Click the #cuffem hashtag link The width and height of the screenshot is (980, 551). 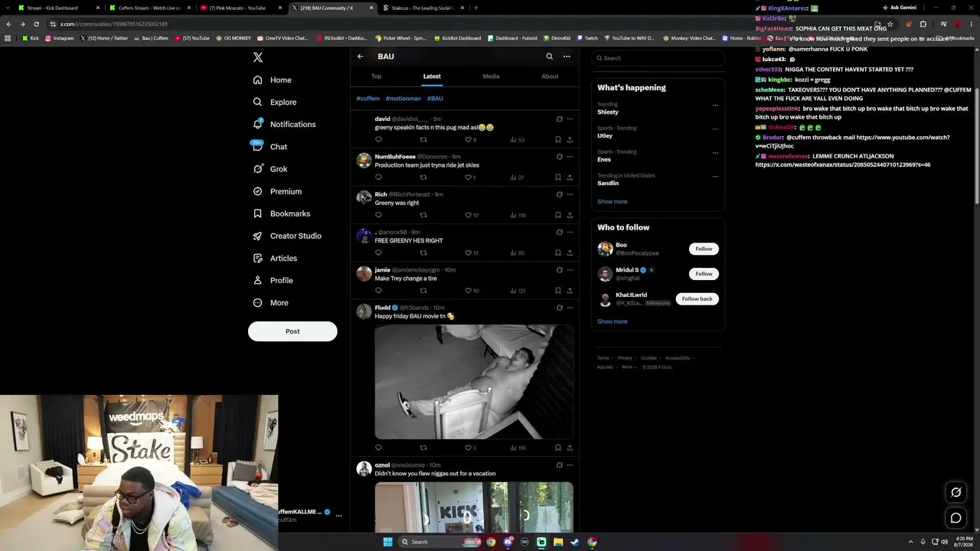coord(367,99)
